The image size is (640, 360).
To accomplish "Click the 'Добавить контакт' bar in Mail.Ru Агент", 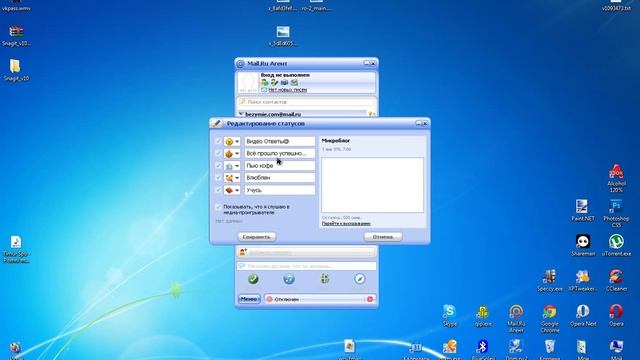I will click(x=306, y=253).
